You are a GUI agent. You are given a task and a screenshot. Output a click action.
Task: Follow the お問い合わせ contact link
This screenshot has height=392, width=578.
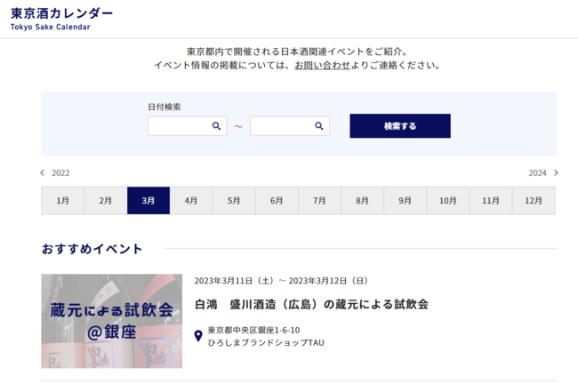point(322,66)
